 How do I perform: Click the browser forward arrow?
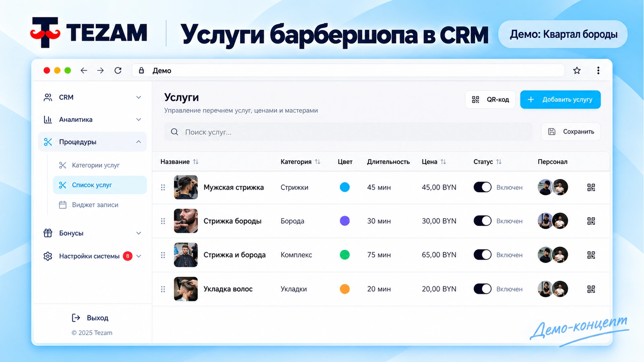coord(101,70)
